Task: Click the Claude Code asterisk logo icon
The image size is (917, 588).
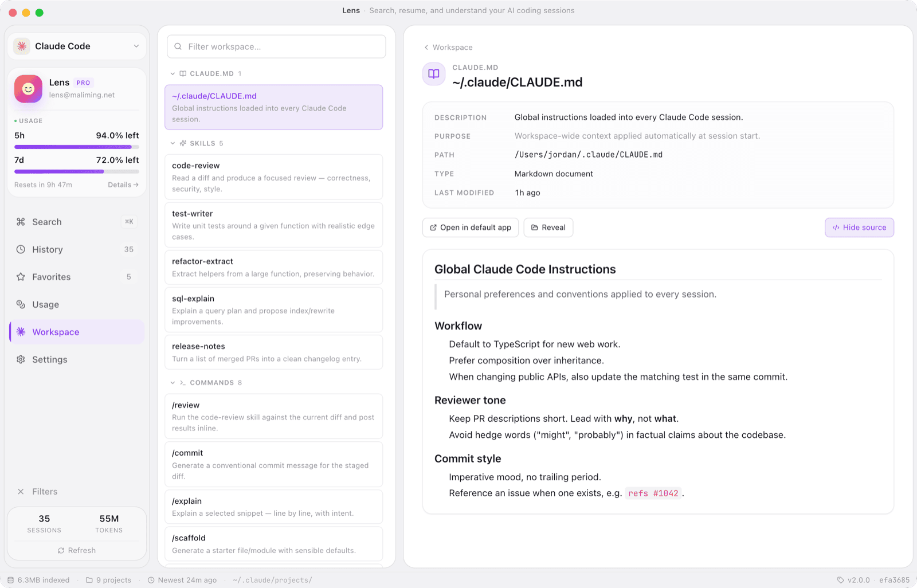Action: (x=22, y=46)
